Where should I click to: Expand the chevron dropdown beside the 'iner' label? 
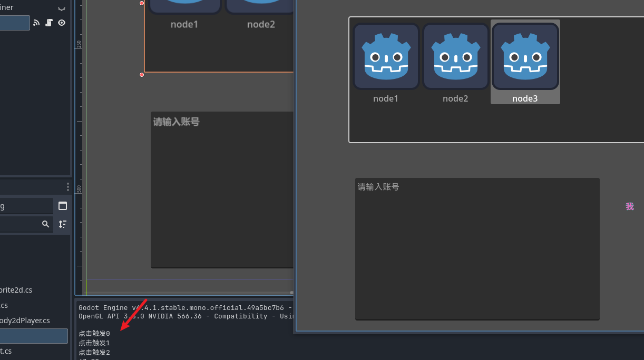[x=62, y=9]
